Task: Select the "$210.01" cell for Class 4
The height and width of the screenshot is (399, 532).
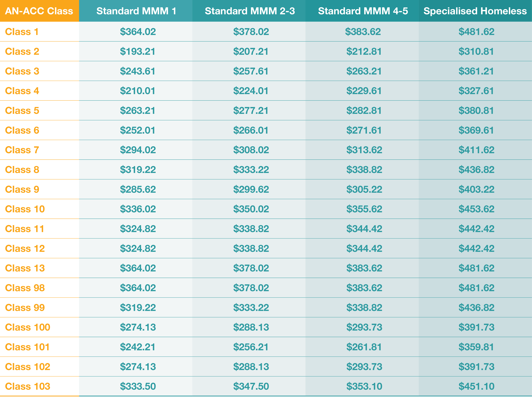Action: pyautogui.click(x=138, y=91)
